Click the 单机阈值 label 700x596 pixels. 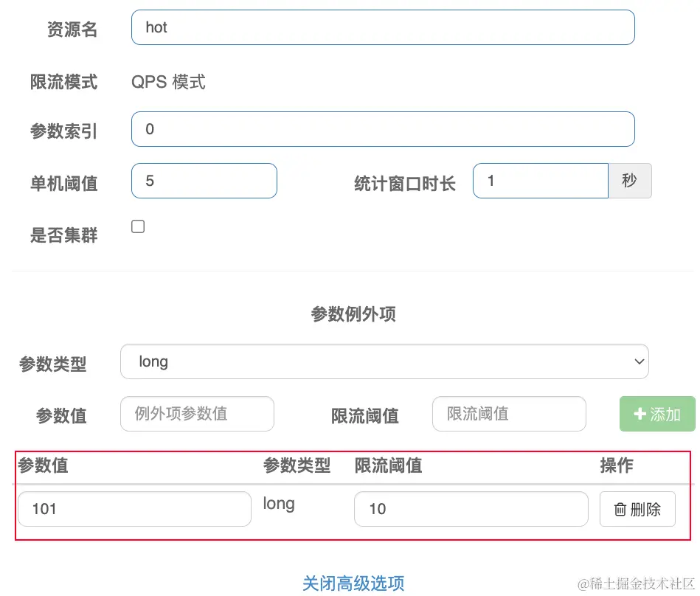[x=64, y=184]
